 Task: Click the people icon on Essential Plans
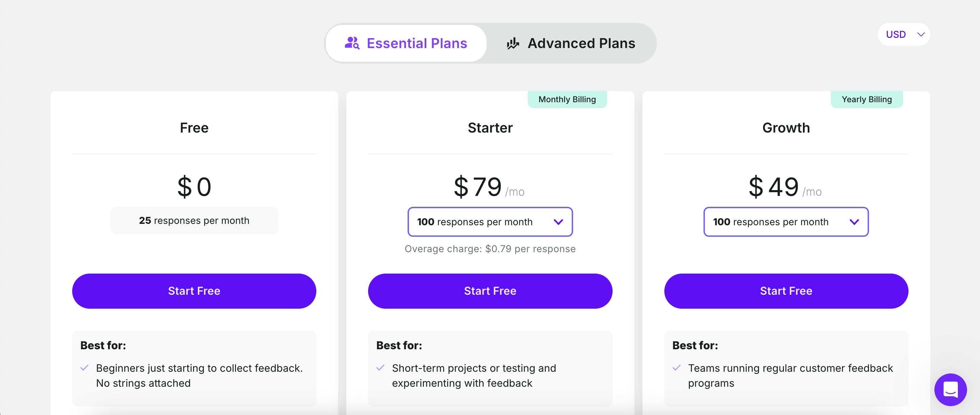(352, 43)
